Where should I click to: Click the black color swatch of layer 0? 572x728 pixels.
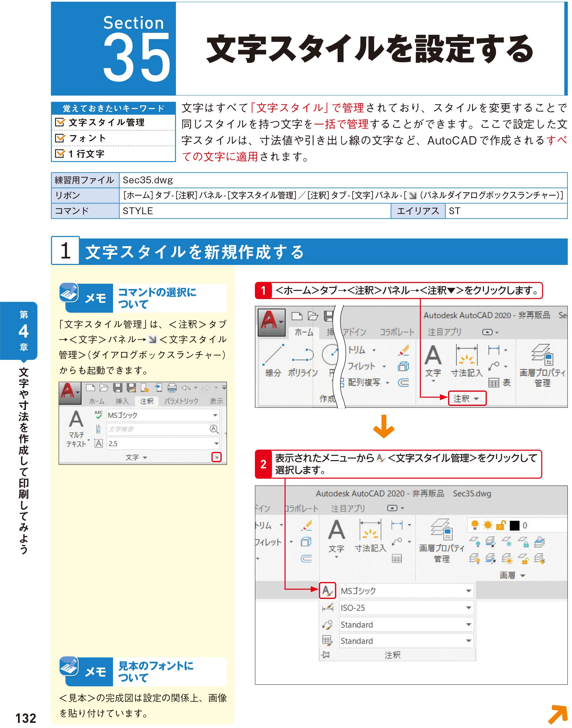coord(514,526)
